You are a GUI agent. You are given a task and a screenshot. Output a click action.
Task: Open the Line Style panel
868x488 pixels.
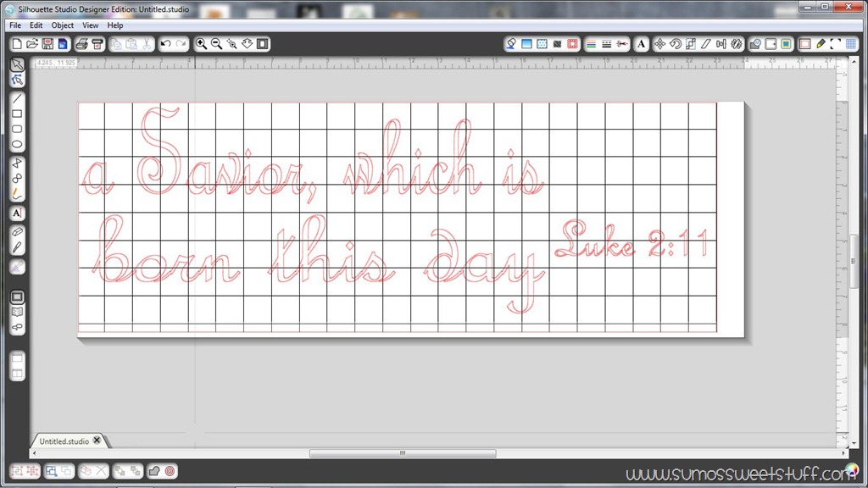[x=607, y=44]
